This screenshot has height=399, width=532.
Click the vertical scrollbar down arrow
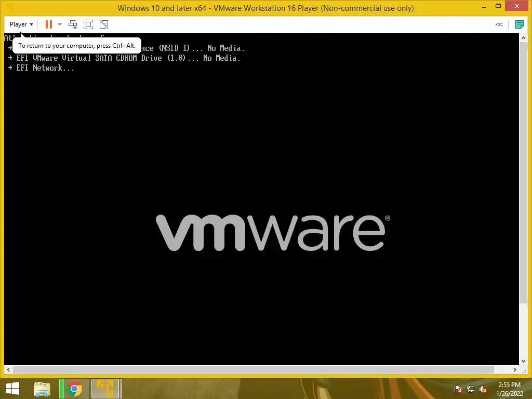pos(523,362)
